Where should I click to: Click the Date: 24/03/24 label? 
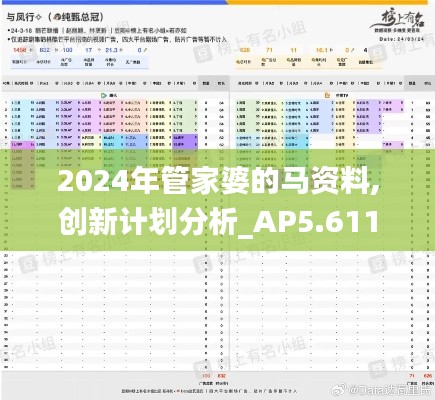point(402,39)
